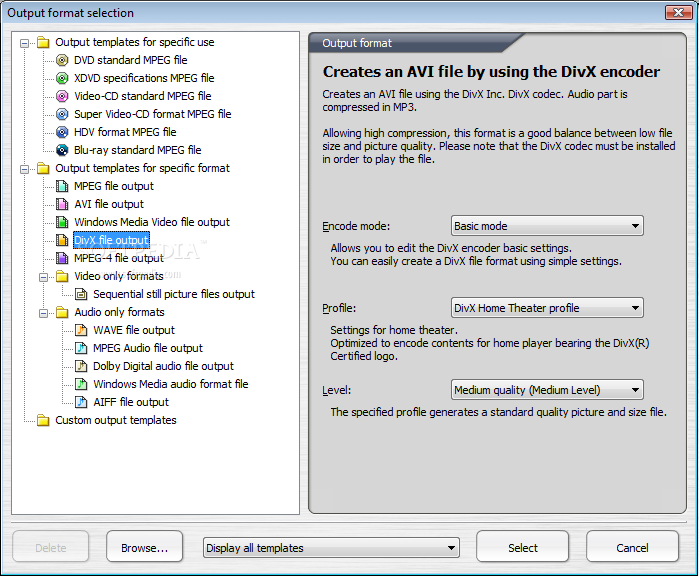Collapse the Audio only formats node

tap(43, 313)
